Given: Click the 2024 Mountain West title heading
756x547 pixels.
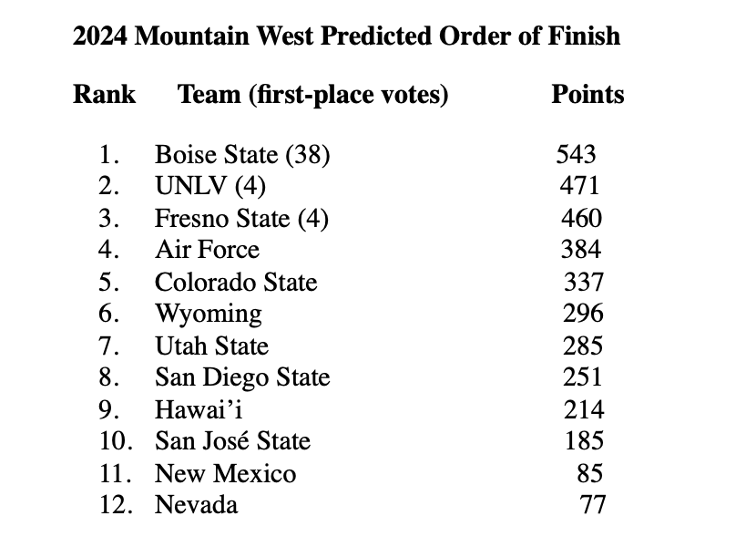Looking at the screenshot, I should click(346, 36).
